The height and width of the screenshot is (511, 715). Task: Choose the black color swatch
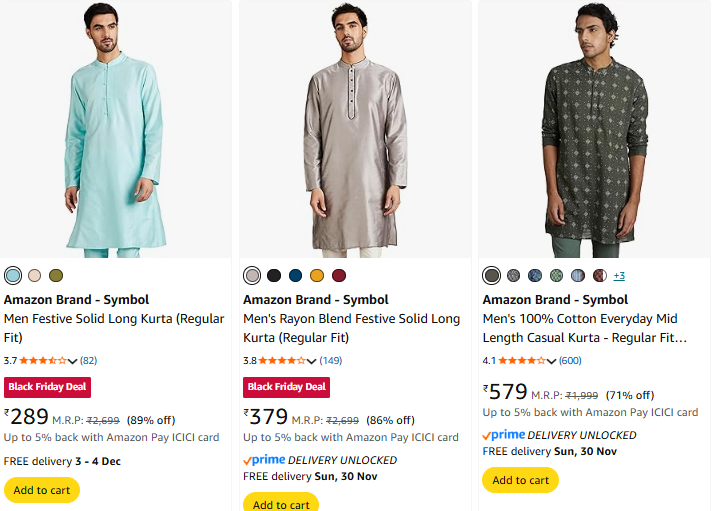[x=273, y=275]
